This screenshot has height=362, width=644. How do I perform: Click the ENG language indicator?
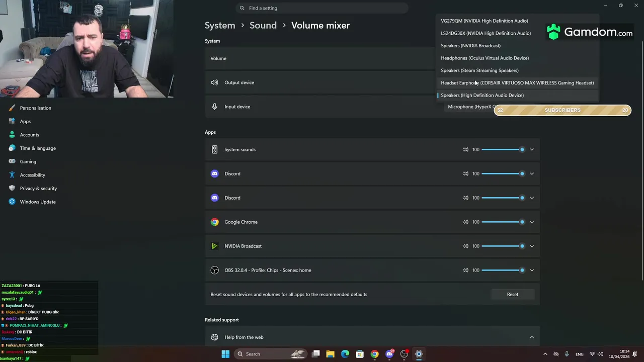[580, 354]
